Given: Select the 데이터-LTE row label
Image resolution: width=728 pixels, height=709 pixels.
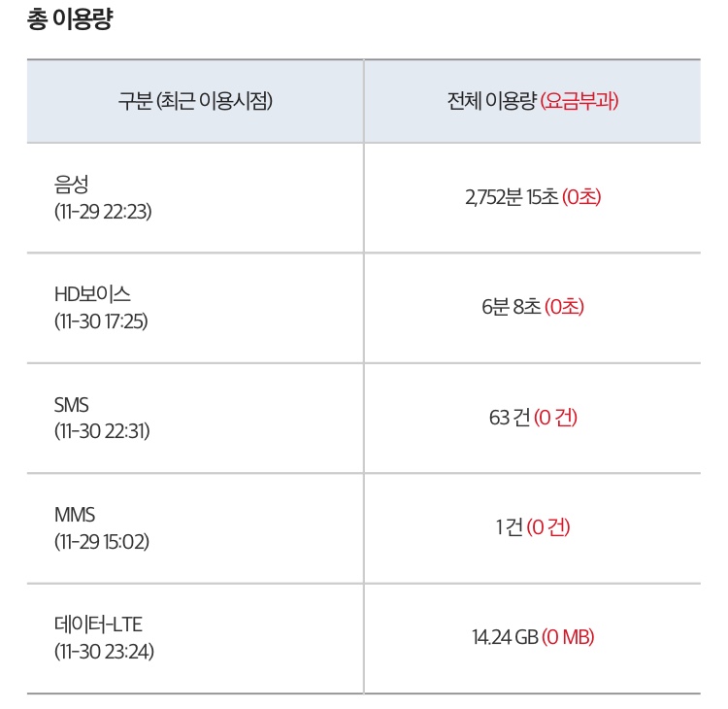Looking at the screenshot, I should [x=98, y=625].
